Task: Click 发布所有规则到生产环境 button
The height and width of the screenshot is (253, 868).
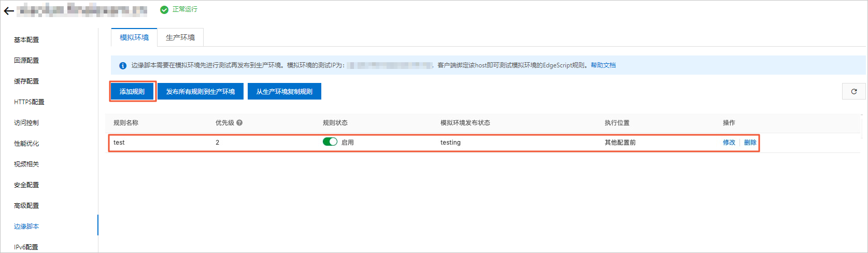Action: (201, 91)
